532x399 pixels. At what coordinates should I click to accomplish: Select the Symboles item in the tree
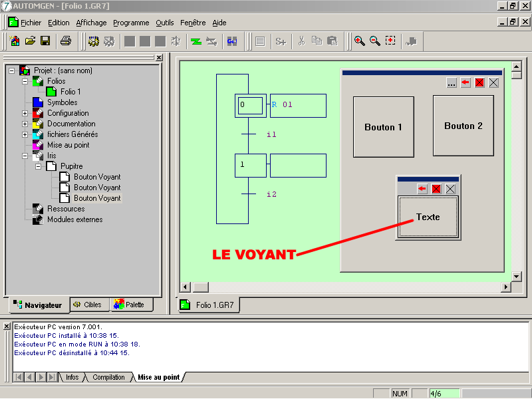pyautogui.click(x=62, y=102)
